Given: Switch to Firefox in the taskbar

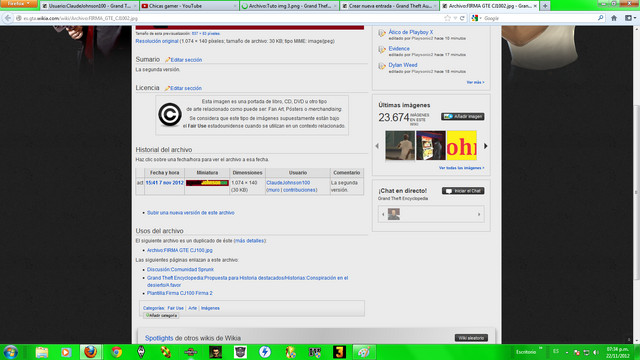Looking at the screenshot, I should (91, 352).
